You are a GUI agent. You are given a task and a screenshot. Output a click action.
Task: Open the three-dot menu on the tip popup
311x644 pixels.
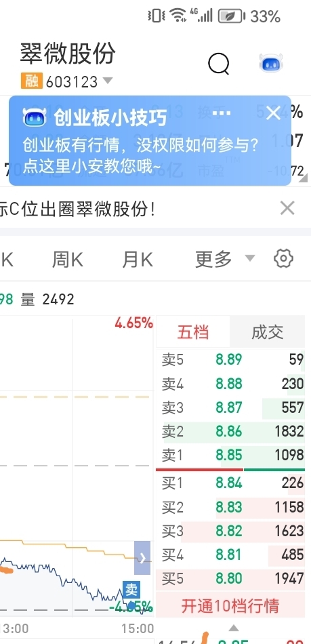[222, 113]
